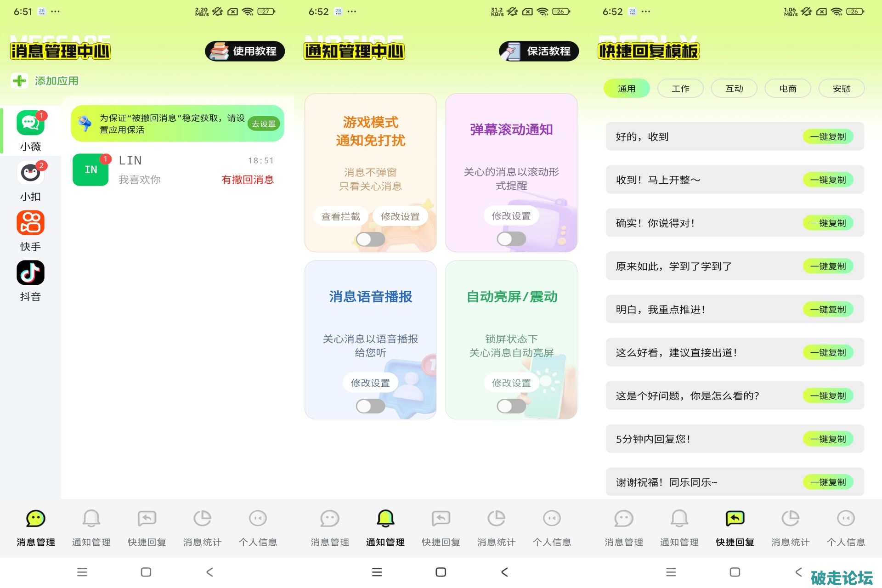Click the green plus 添加应用 icon
Viewport: 882px width, 588px height.
tap(19, 81)
